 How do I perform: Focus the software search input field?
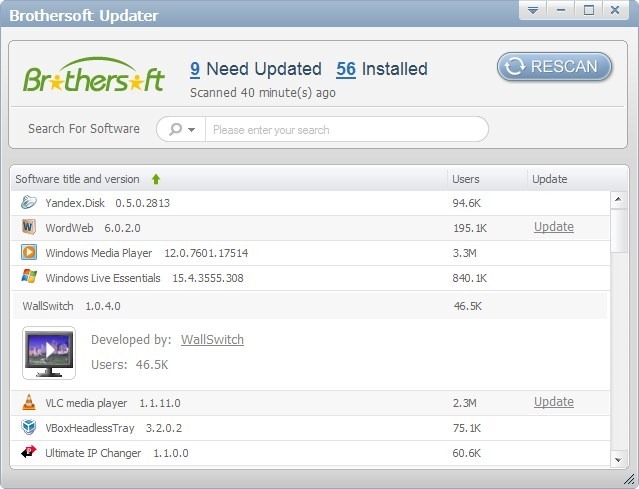(x=346, y=130)
